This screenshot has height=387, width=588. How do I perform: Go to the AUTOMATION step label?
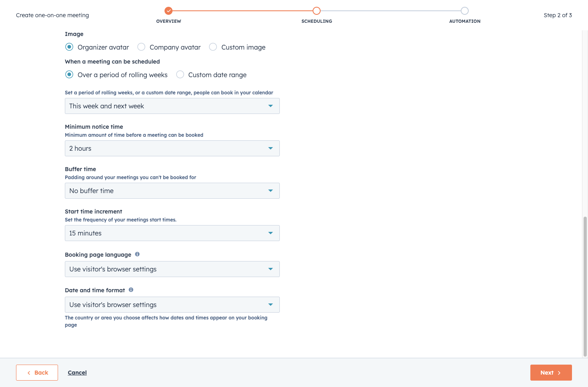(465, 21)
